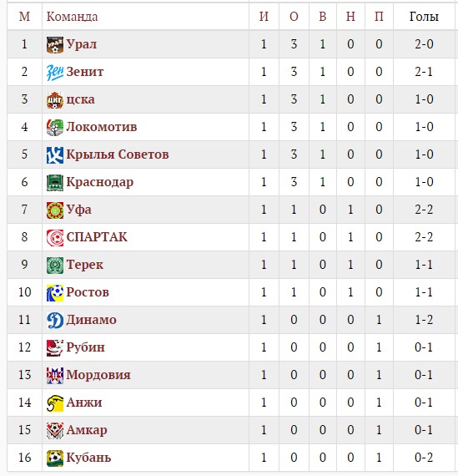Viewport: 458px width, 476px height.
Task: Click the Краснодар club crest icon
Action: pos(55,182)
